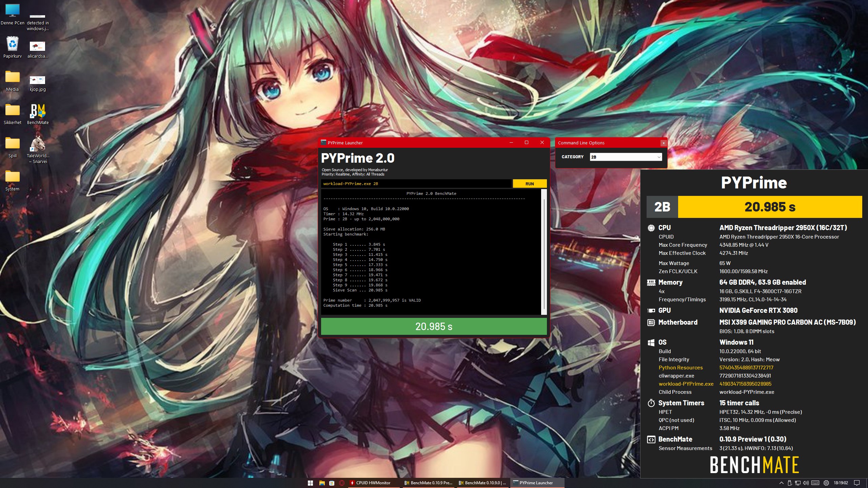Screen dimensions: 868x488
Task: Open Microsoft Store from the taskbar
Action: (332, 483)
